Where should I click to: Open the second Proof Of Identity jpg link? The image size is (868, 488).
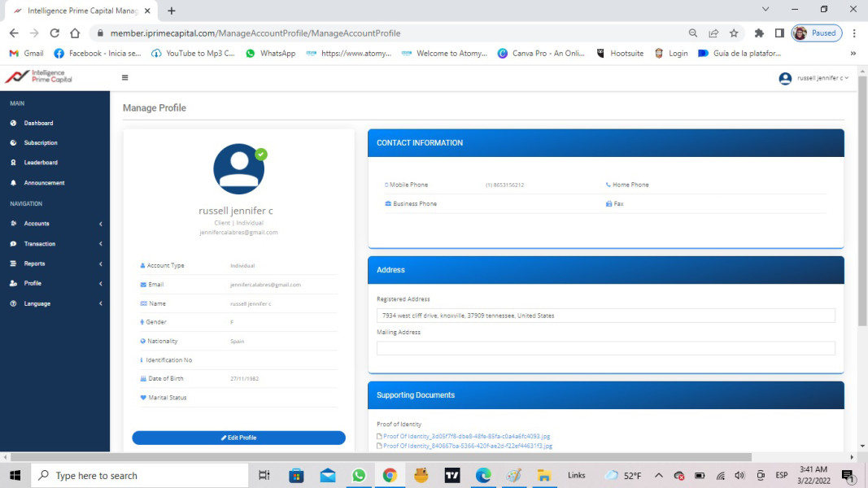467,446
